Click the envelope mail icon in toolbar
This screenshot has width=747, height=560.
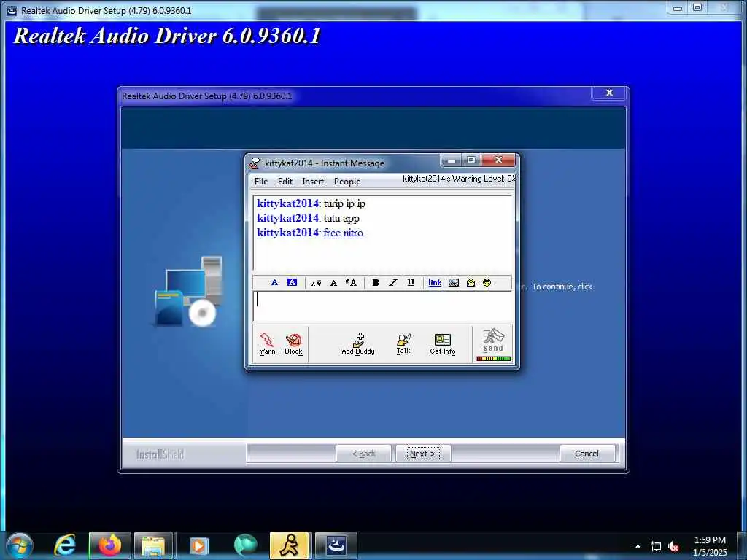[471, 282]
